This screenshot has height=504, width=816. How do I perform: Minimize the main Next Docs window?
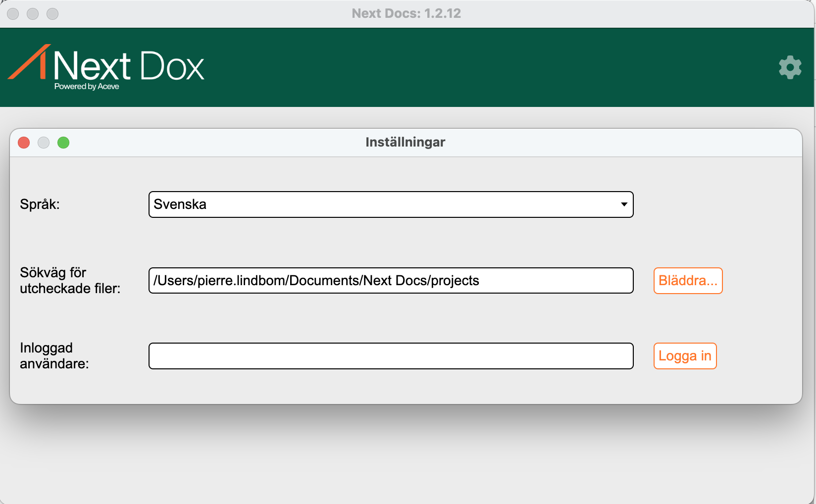(x=33, y=14)
